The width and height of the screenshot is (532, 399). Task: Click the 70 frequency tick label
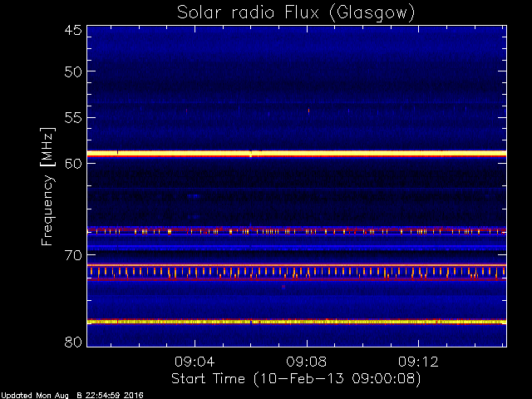pos(73,255)
